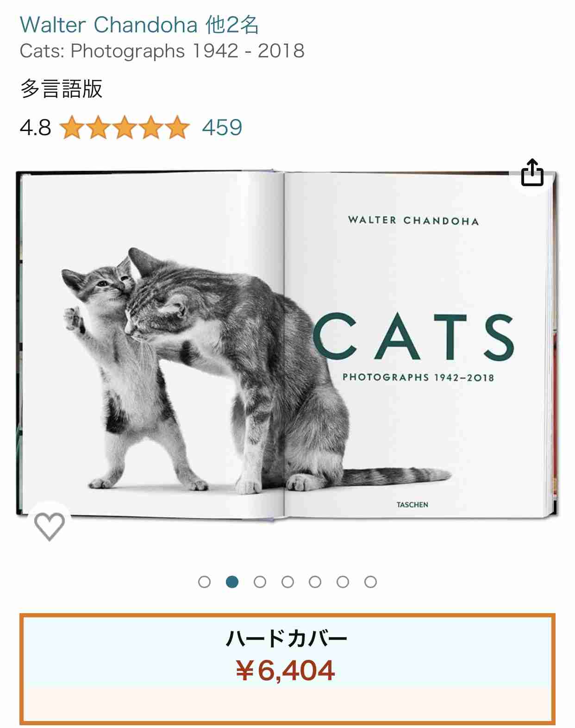Show the sixth product image via dot
This screenshot has height=728, width=575.
point(343,582)
